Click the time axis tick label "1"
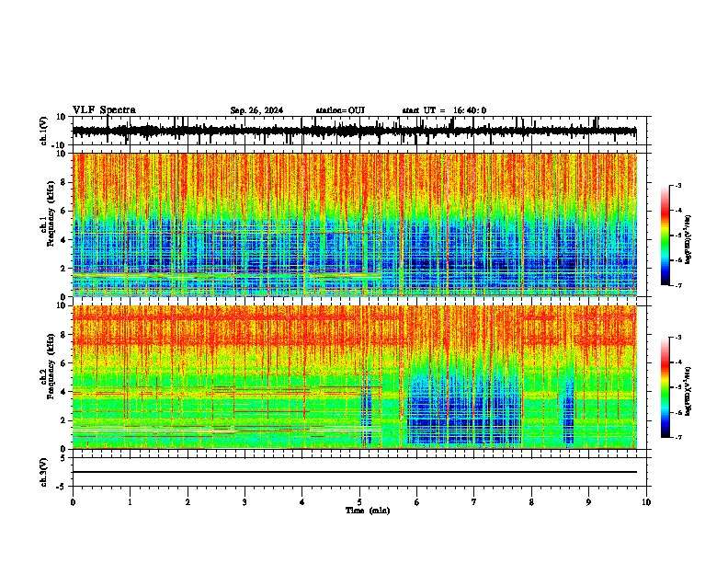 [130, 502]
